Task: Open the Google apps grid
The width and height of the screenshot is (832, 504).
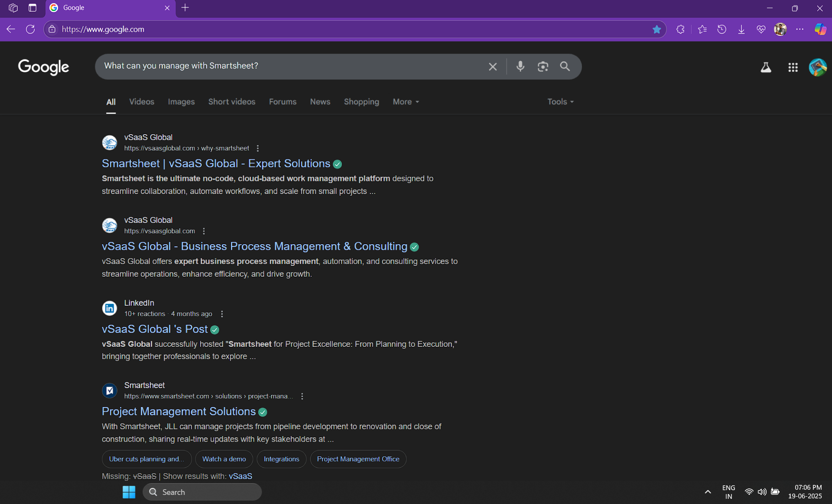Action: point(793,67)
